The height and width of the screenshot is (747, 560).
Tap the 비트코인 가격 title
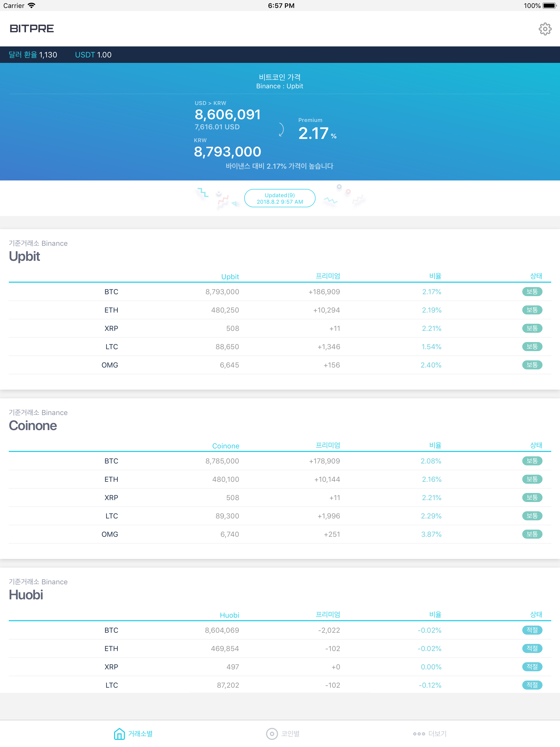[280, 77]
